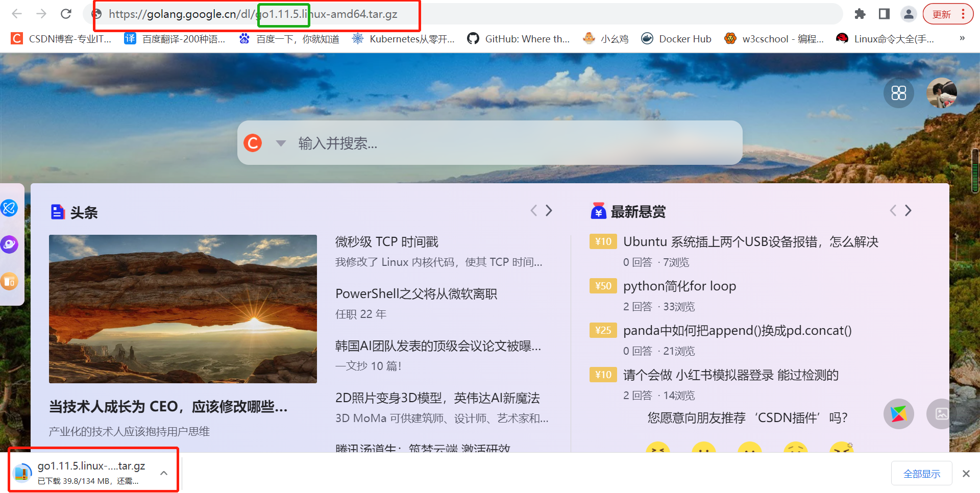Click the CSDN logo inside the search box
Screen dimensions: 980x493
253,143
